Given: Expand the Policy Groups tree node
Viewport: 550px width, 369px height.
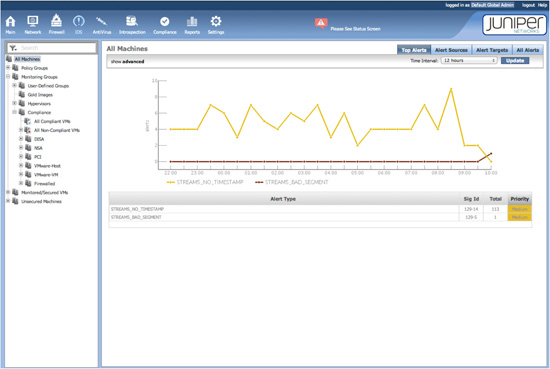Looking at the screenshot, I should 8,68.
